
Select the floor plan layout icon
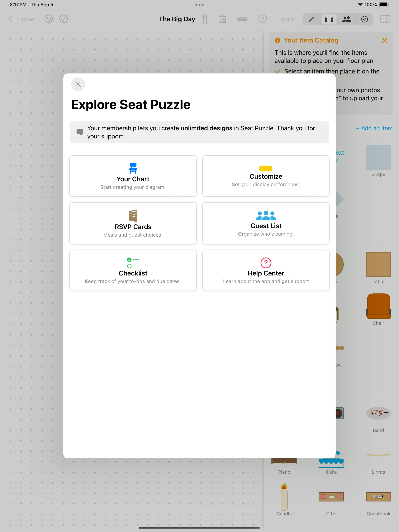pyautogui.click(x=329, y=19)
